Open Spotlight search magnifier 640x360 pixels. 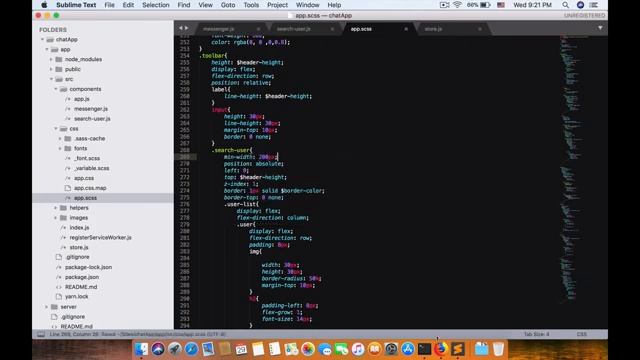(565, 5)
